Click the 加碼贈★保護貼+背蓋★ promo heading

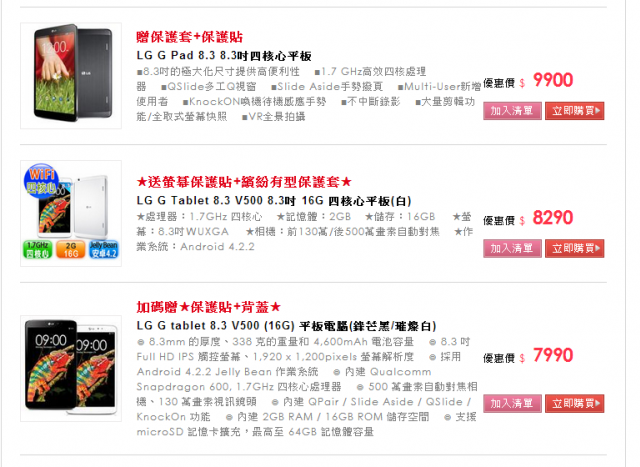click(209, 307)
